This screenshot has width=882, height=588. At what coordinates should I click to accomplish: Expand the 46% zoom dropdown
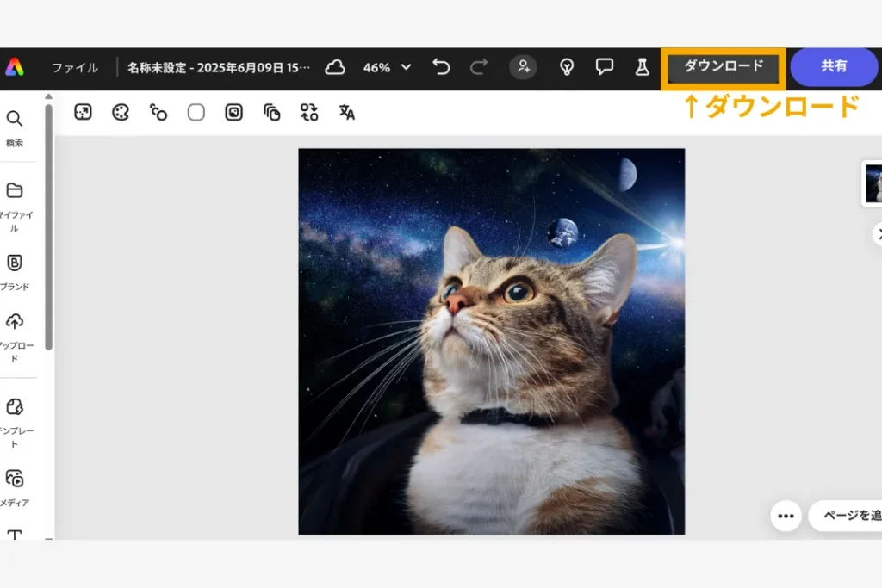click(x=387, y=67)
